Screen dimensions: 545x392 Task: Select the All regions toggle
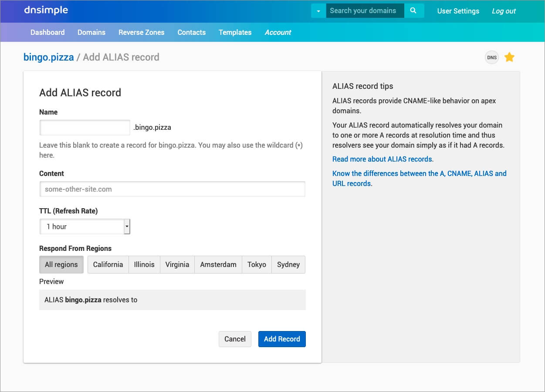point(61,264)
